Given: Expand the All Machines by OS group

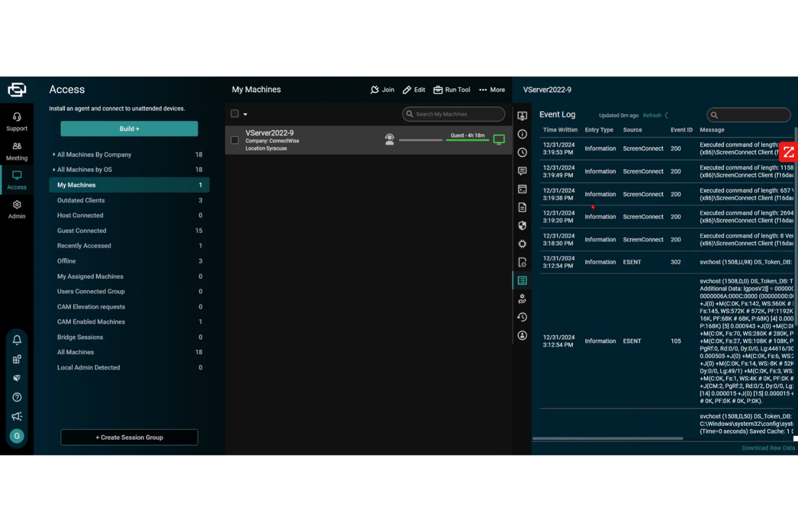Looking at the screenshot, I should pyautogui.click(x=84, y=169).
